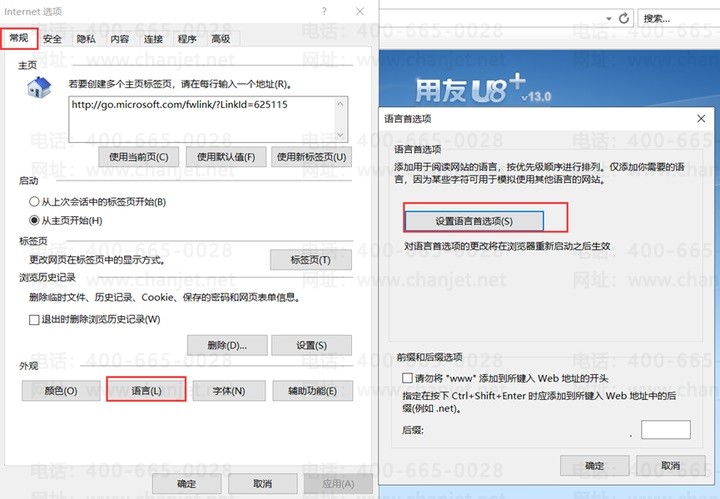Click the 颜色(O) button
Image resolution: width=720 pixels, height=499 pixels.
pyautogui.click(x=61, y=391)
